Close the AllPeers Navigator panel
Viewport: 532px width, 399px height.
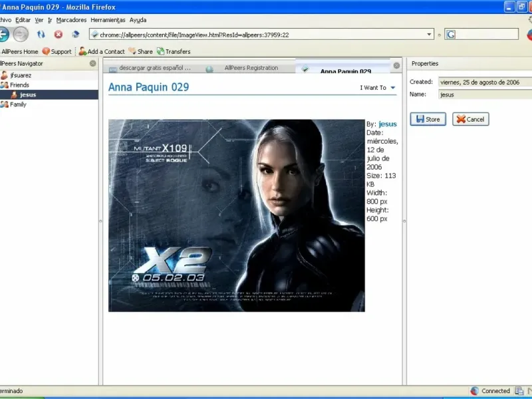click(x=92, y=63)
